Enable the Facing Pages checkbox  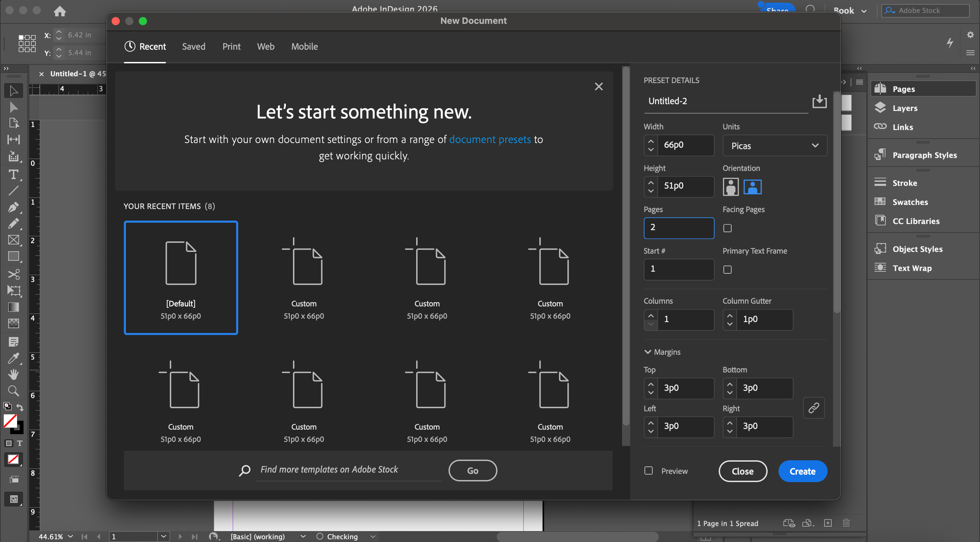point(728,228)
